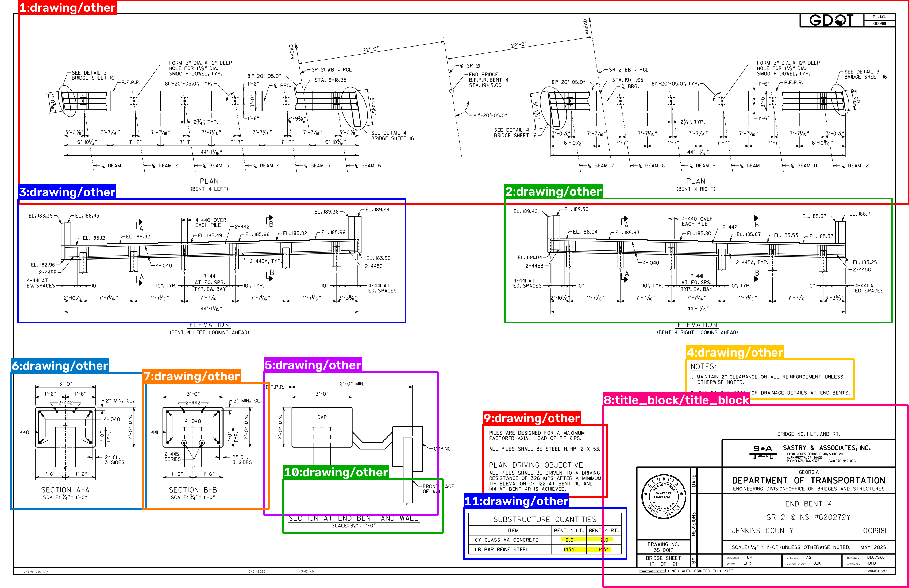
Task: Click the GDOT logo in the sheet corner
Action: point(831,20)
